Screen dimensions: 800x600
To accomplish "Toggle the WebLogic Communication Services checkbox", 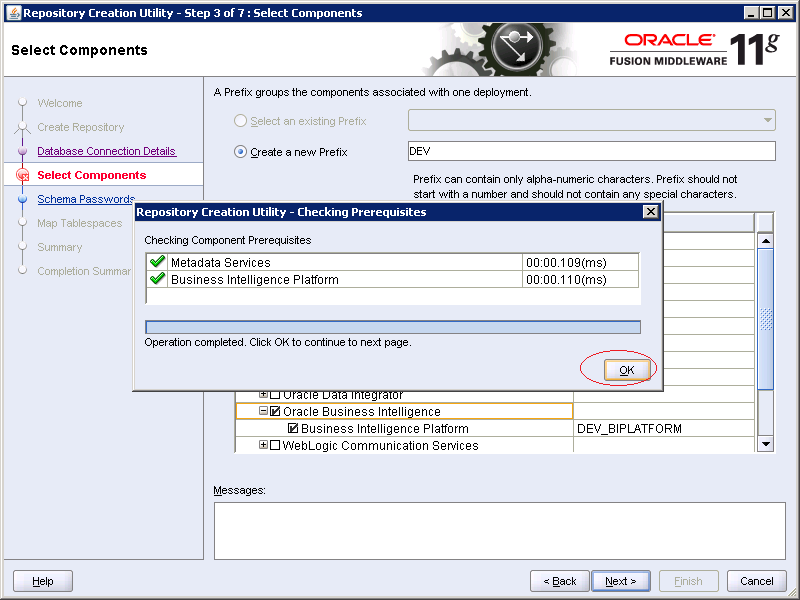I will 275,445.
